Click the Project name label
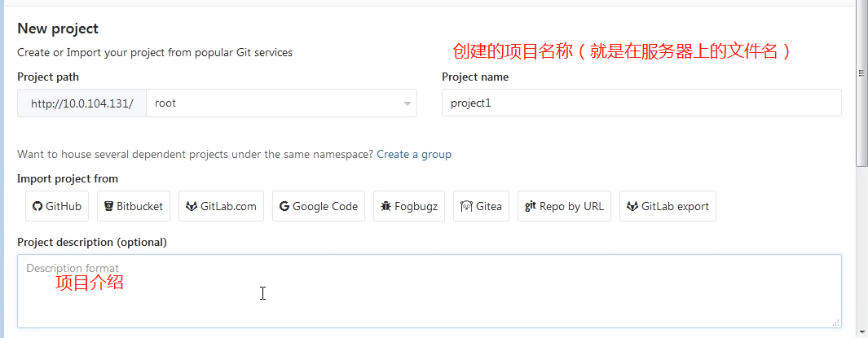This screenshot has height=338, width=868. (475, 77)
